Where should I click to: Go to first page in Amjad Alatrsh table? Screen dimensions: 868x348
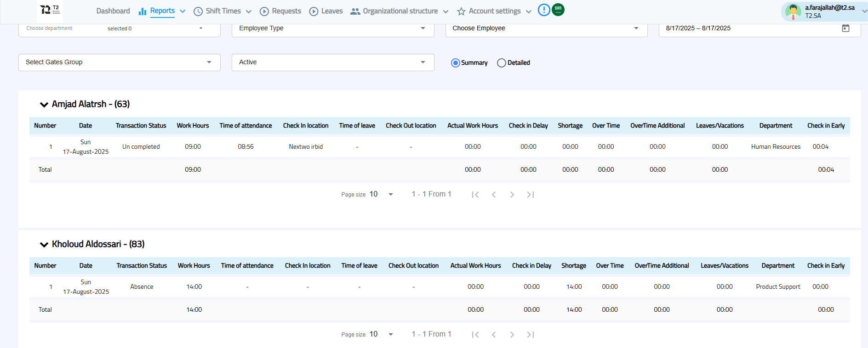pos(475,195)
